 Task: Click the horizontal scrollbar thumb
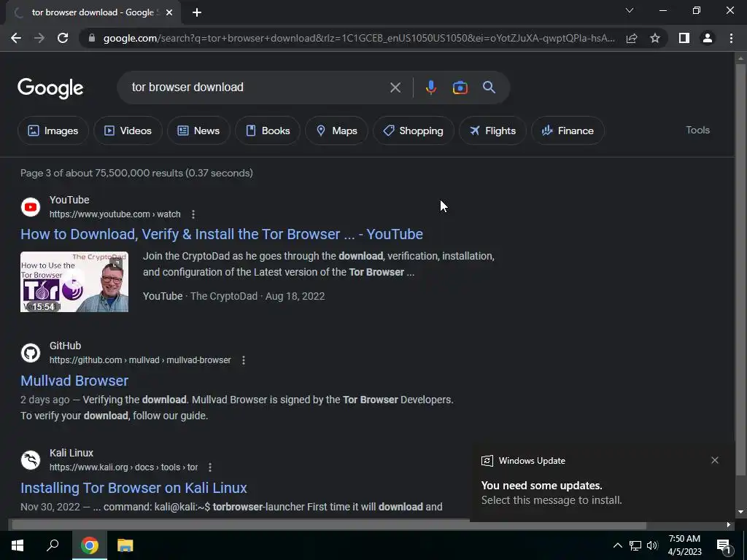pos(329,525)
